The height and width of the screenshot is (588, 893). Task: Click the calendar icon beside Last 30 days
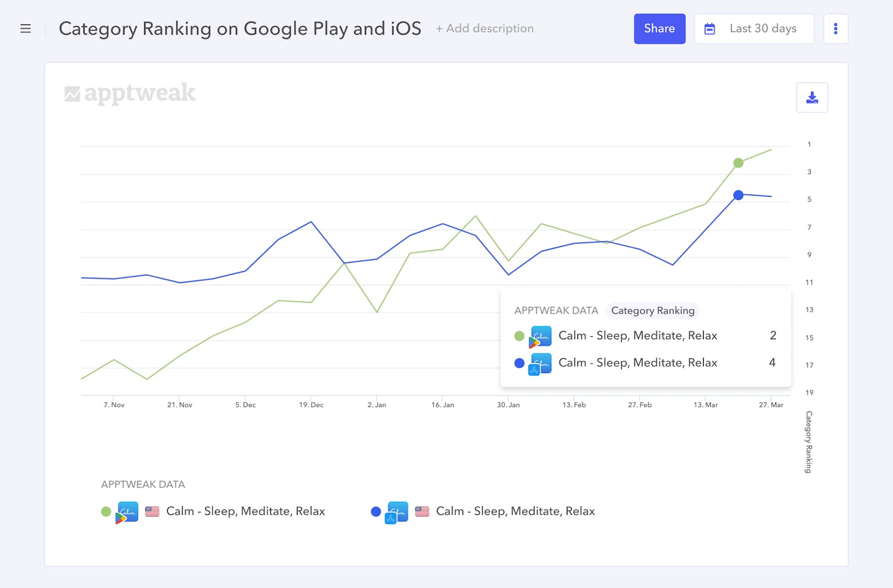(710, 28)
